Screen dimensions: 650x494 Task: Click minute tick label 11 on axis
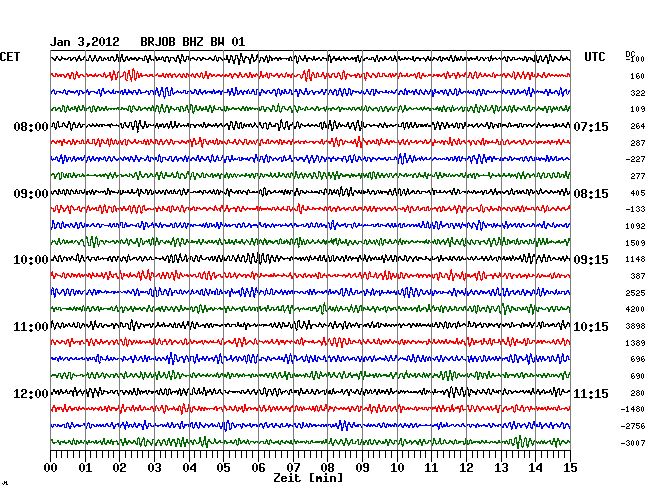pyautogui.click(x=431, y=468)
